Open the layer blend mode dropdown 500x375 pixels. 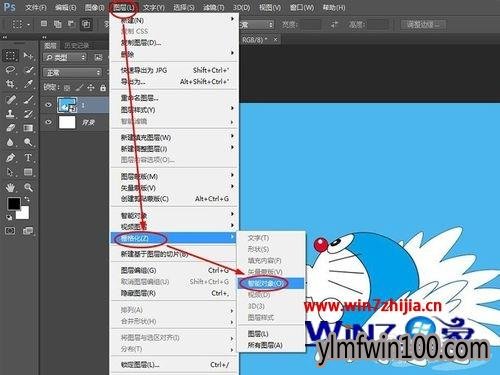72,72
